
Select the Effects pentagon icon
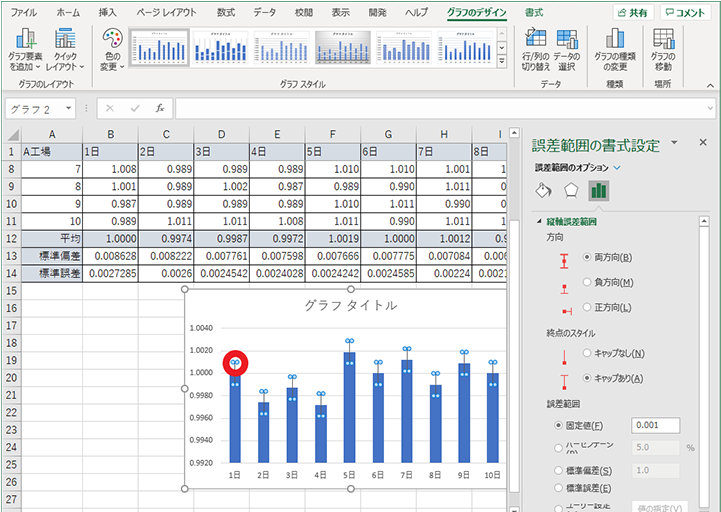pos(571,190)
